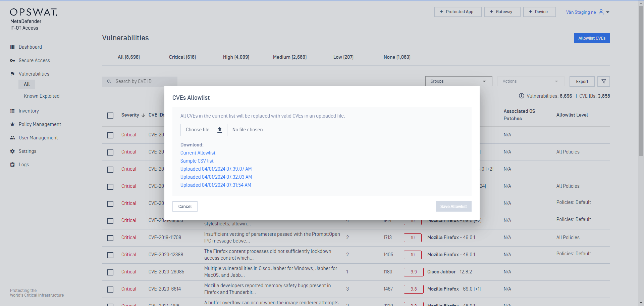644x306 pixels.
Task: Click the user profile icon
Action: [x=601, y=12]
